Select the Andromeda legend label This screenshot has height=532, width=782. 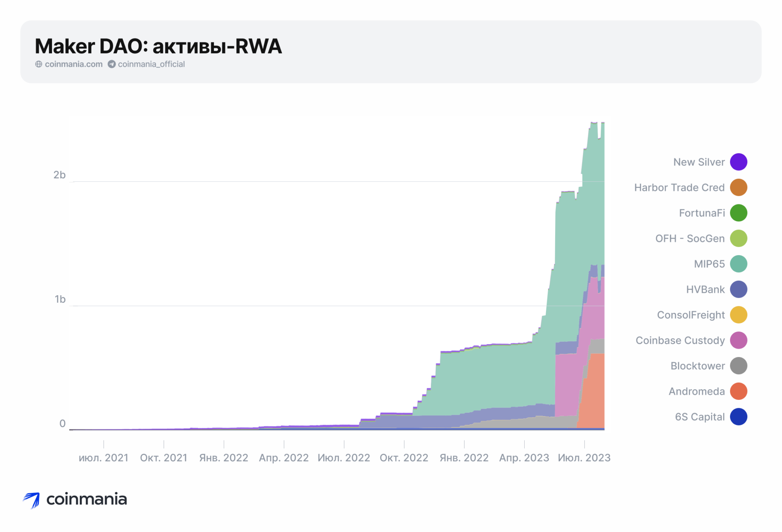coord(696,391)
